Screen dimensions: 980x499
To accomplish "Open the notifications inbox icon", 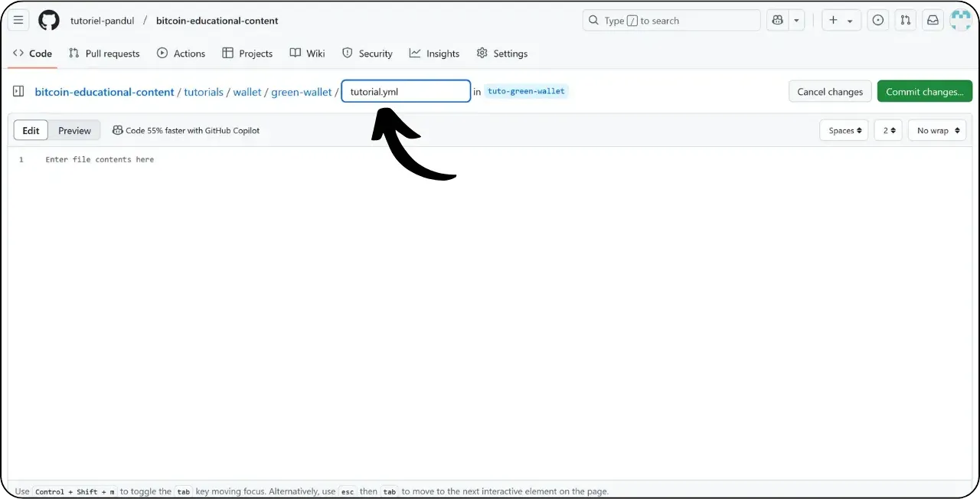I will (x=933, y=20).
